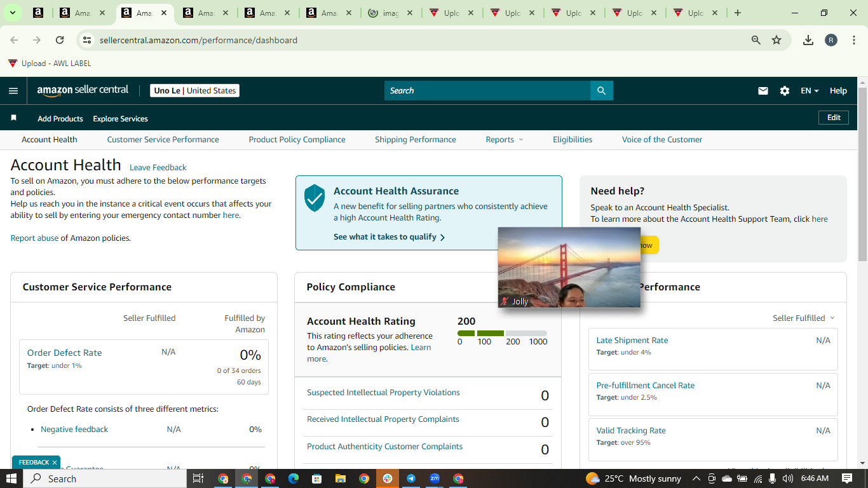
Task: Click the teal search magnifier button
Action: coord(602,91)
